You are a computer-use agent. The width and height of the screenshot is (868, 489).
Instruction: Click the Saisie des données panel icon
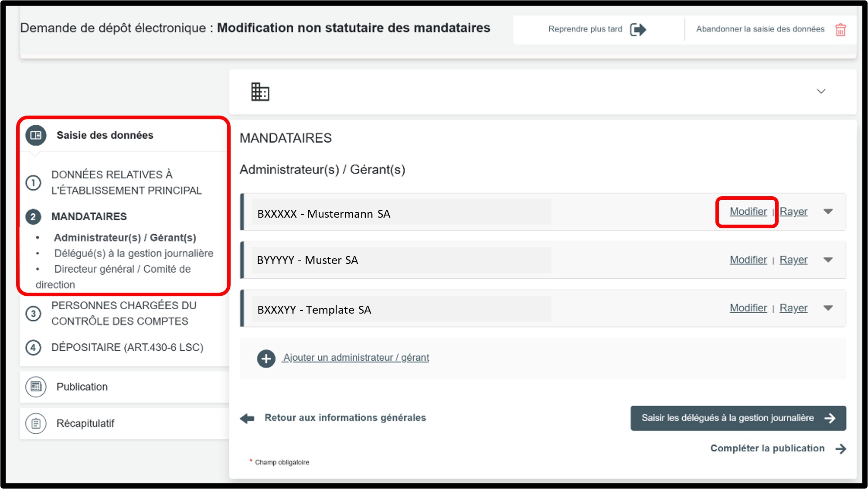[x=36, y=135]
